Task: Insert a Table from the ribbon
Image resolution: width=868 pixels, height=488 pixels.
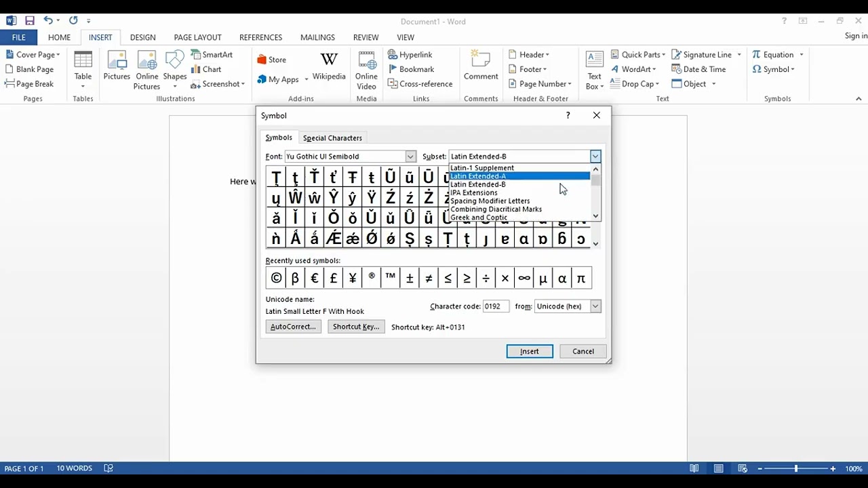Action: 83,69
